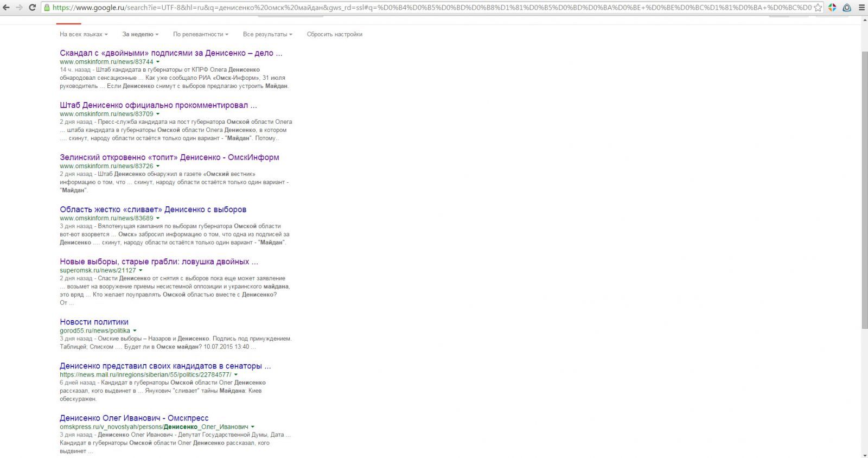Expand arrow next to omskinform.ru/news/83689

click(158, 218)
